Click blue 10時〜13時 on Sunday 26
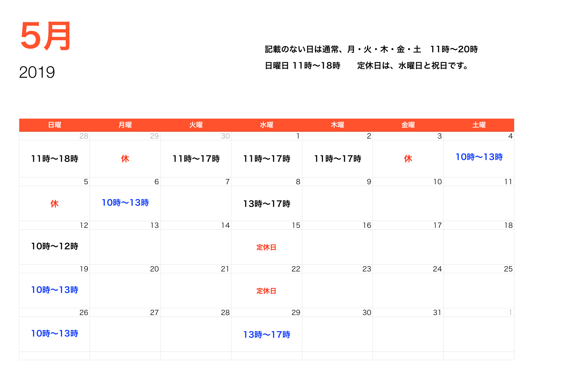The image size is (588, 383). (55, 333)
